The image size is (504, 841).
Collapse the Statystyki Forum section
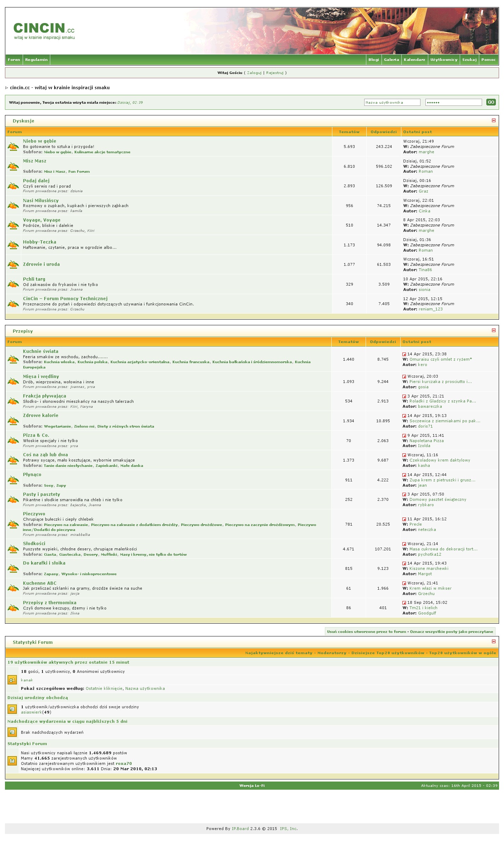click(494, 641)
